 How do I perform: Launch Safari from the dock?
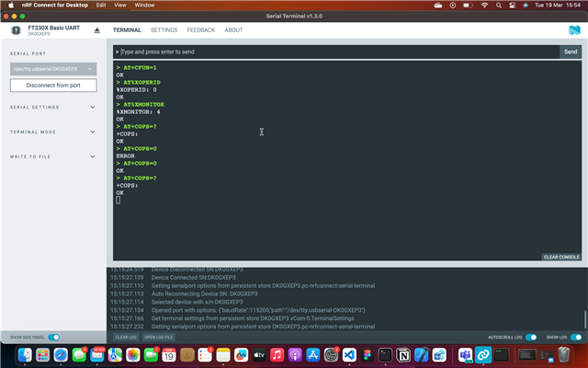tap(61, 354)
